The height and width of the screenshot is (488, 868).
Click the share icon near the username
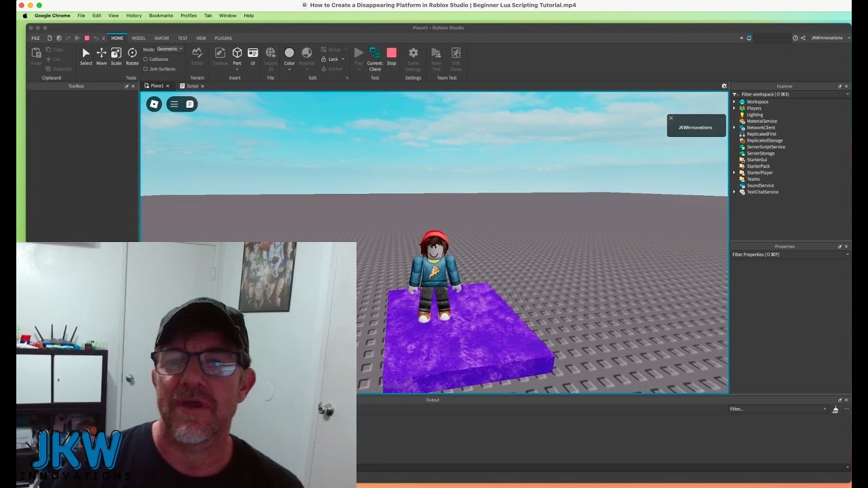[x=803, y=38]
